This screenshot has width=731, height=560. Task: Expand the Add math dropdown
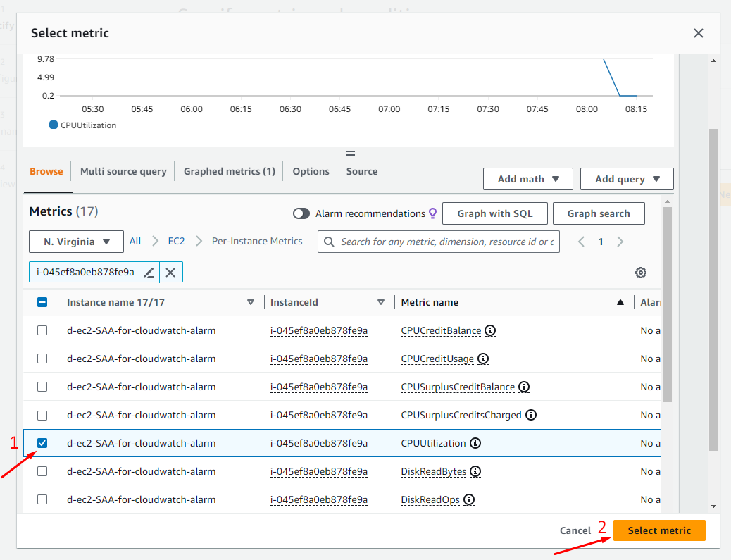point(528,179)
